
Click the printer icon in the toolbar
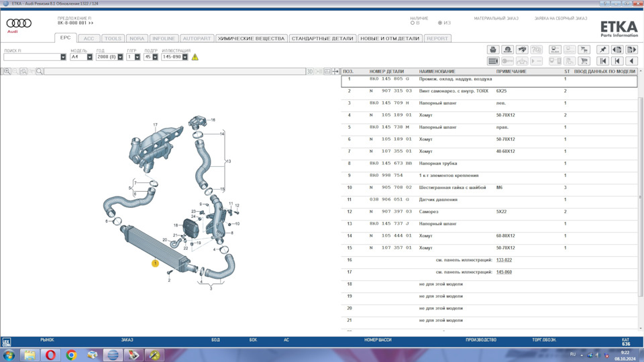[x=493, y=50]
